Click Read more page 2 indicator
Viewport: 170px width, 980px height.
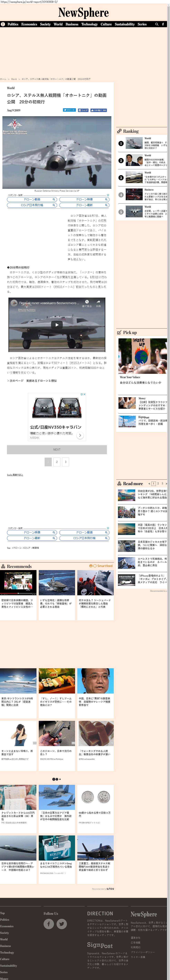click(158, 484)
